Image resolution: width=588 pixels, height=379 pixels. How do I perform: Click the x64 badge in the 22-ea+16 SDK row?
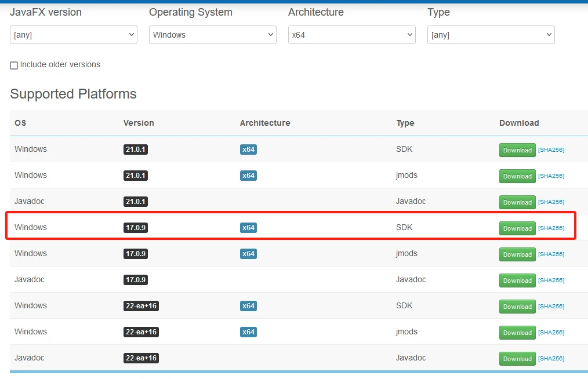coord(248,305)
